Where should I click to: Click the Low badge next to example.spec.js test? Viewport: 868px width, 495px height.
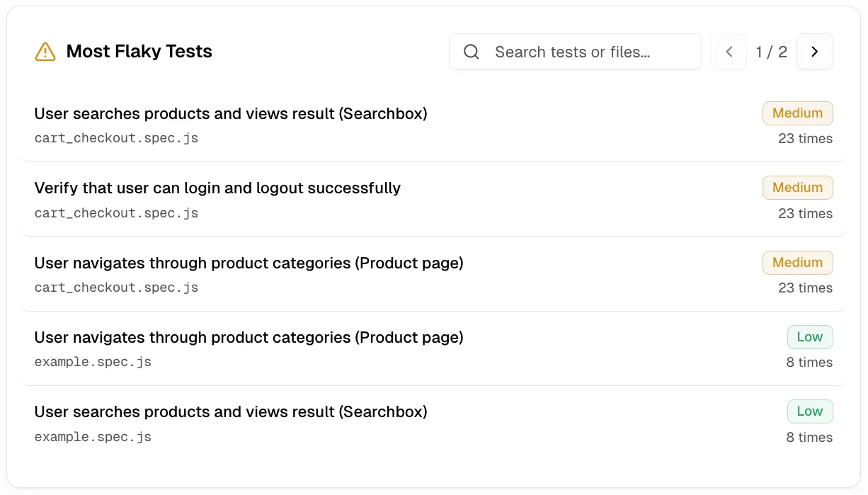click(810, 337)
